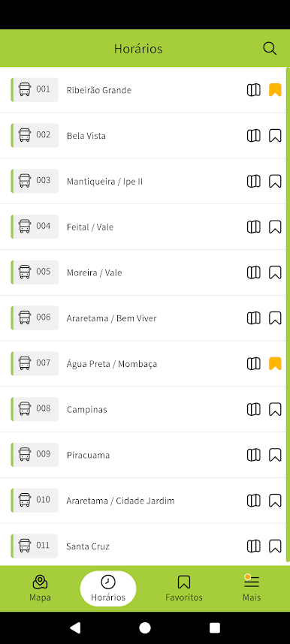Tap the bus icon for line 003

(x=25, y=181)
